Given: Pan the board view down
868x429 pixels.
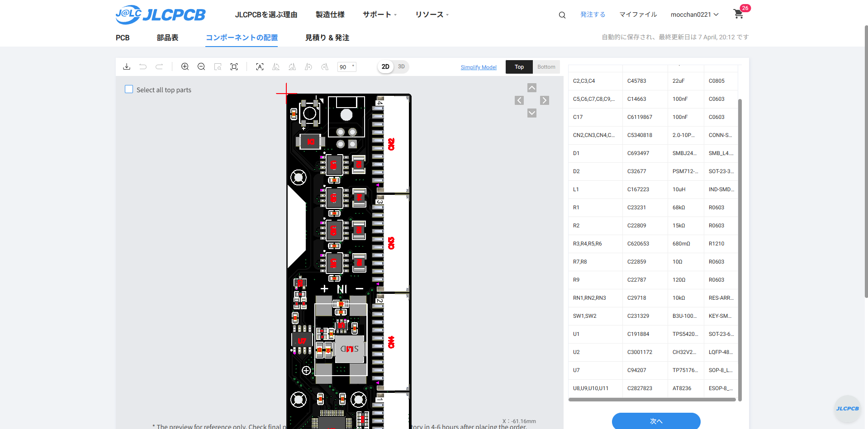Looking at the screenshot, I should (x=532, y=113).
